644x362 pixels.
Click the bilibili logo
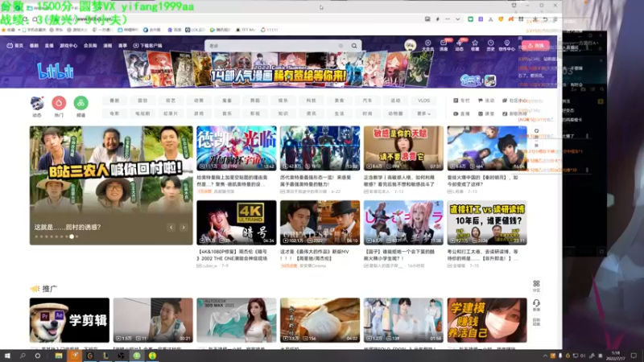click(x=56, y=72)
